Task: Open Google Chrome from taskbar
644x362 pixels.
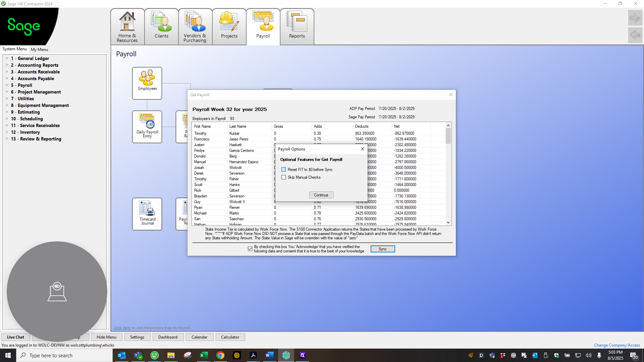Action: tap(220, 355)
